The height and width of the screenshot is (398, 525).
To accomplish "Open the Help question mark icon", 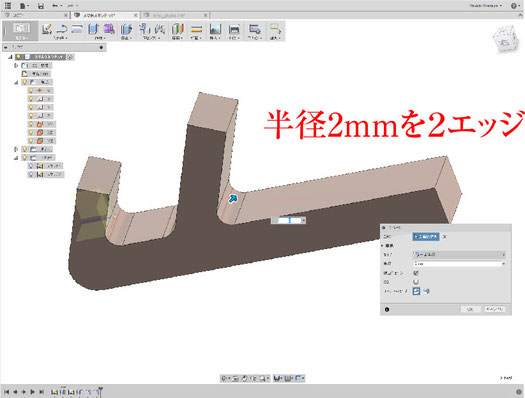I will point(514,6).
